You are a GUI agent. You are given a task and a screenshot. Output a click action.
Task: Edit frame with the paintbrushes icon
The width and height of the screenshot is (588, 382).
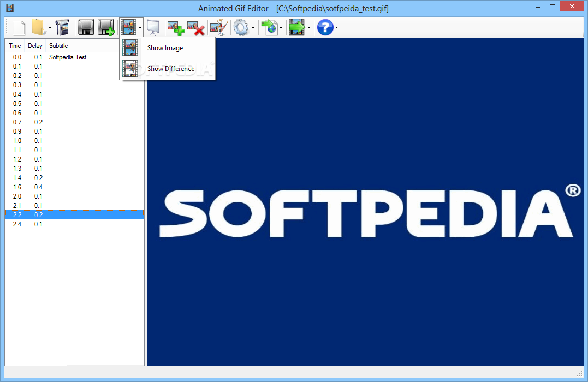[219, 27]
